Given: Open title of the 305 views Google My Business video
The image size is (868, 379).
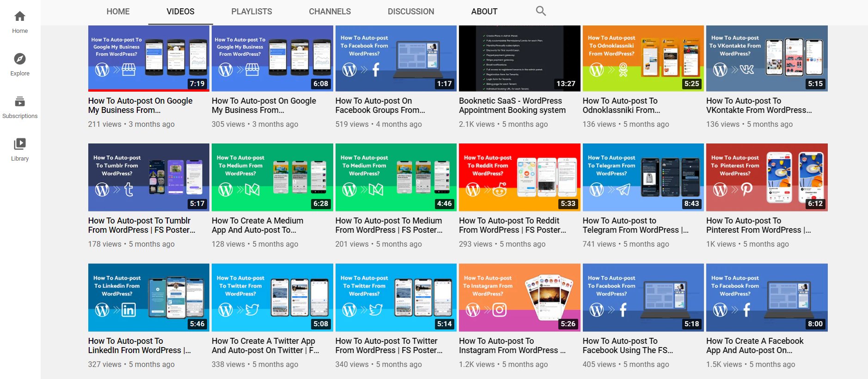Looking at the screenshot, I should pos(264,106).
